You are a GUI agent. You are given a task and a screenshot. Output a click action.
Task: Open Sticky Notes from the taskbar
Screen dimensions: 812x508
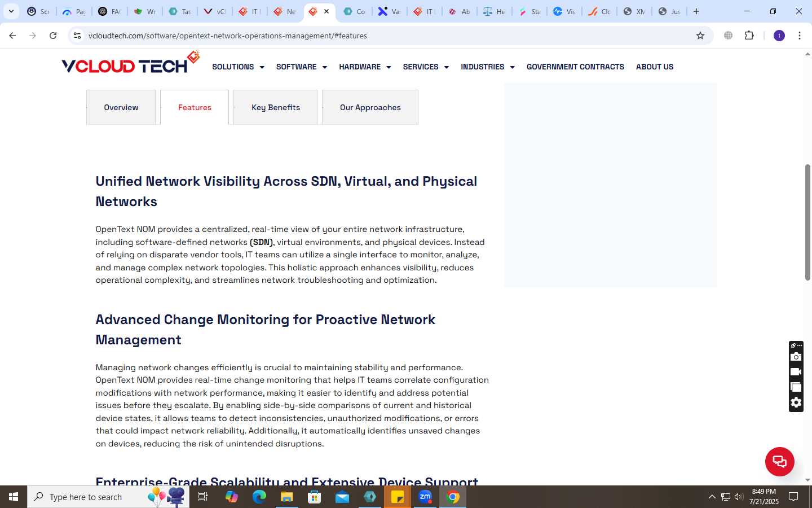(x=398, y=497)
